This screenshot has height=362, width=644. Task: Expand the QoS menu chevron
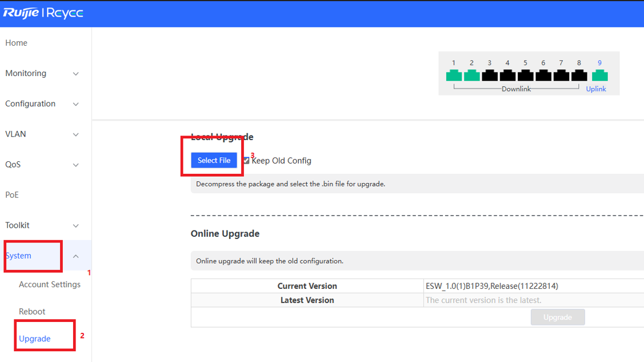tap(76, 165)
